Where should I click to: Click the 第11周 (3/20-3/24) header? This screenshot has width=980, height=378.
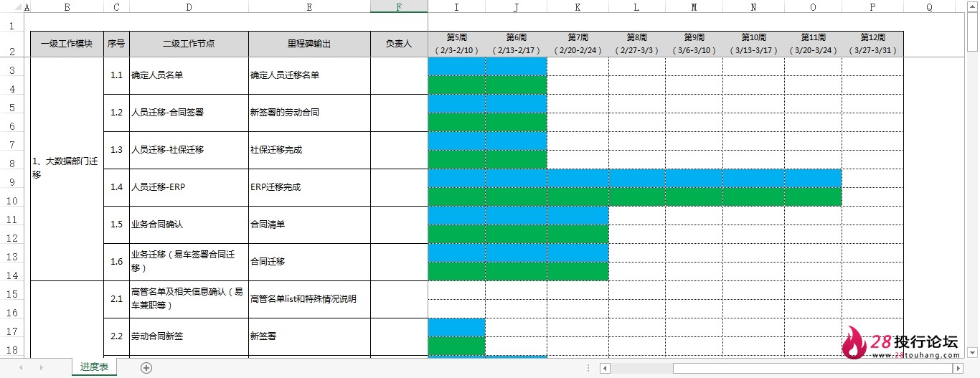(813, 44)
